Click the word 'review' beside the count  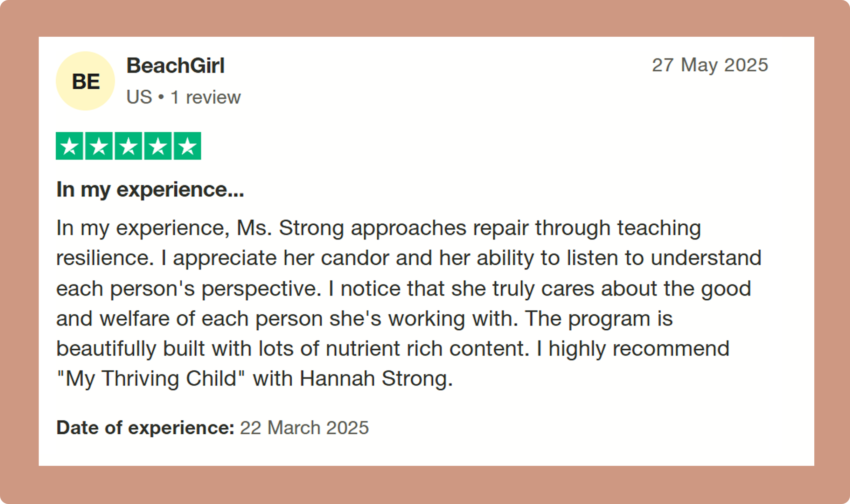click(x=213, y=97)
